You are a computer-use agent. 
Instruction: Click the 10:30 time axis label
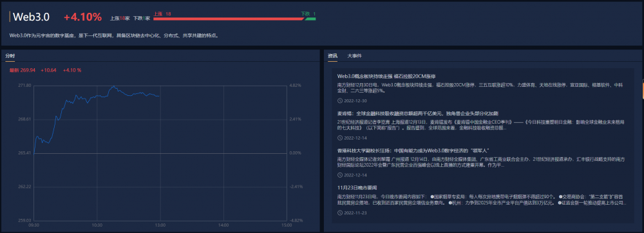(97, 225)
